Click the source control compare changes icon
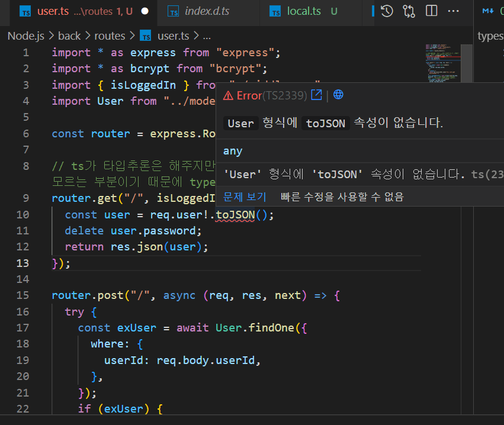 tap(409, 11)
